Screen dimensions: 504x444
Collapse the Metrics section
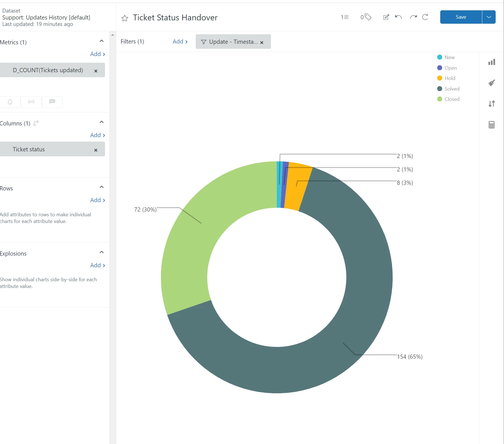click(x=102, y=41)
